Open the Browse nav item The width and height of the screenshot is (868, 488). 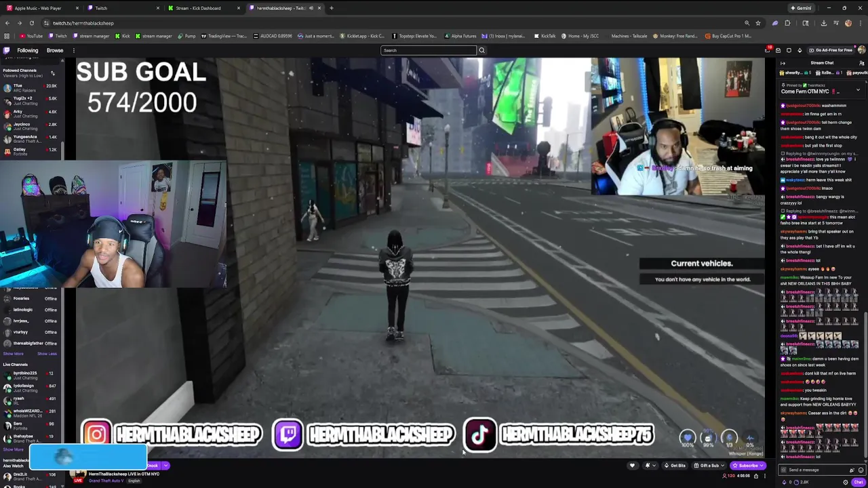pyautogui.click(x=55, y=50)
